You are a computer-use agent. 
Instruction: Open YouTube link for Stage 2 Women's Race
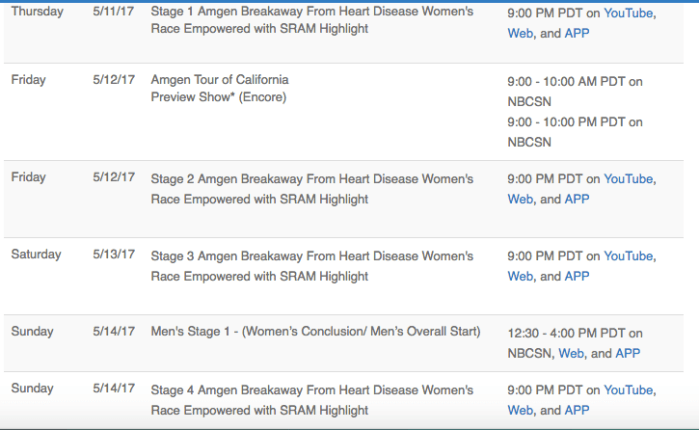tap(628, 179)
